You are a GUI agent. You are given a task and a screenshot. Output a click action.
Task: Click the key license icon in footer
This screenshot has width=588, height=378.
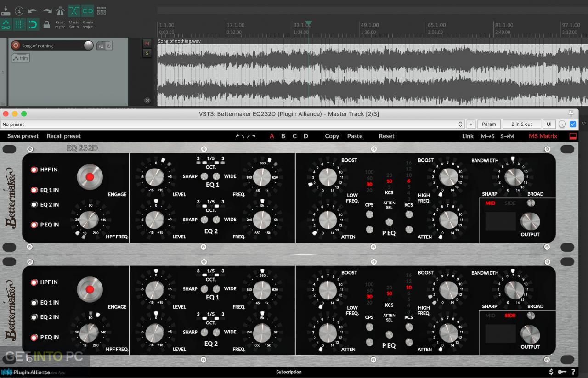pyautogui.click(x=562, y=372)
